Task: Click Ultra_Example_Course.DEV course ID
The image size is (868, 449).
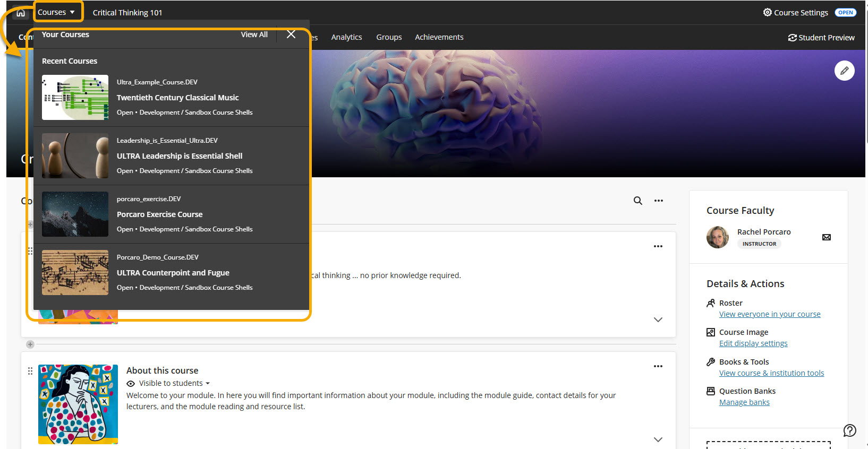Action: (157, 82)
